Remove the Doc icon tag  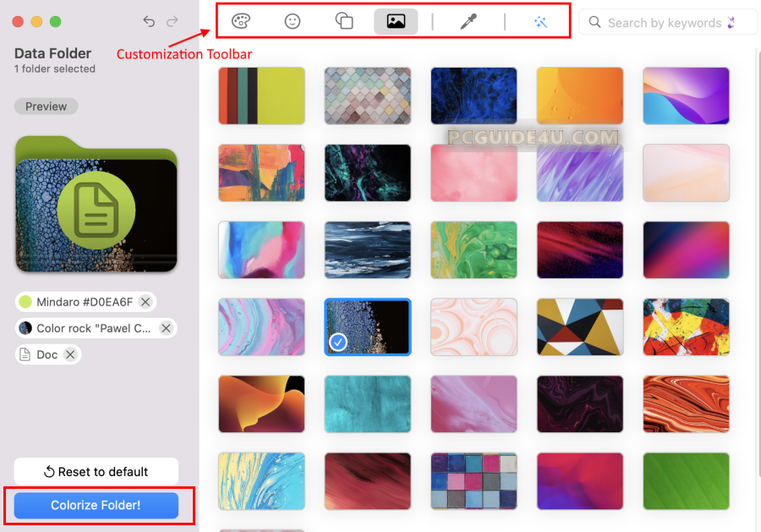(70, 354)
